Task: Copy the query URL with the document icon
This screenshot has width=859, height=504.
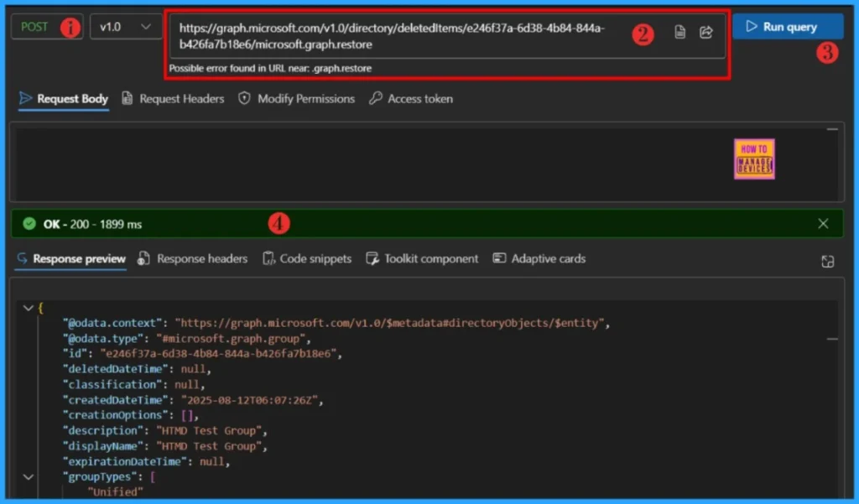Action: click(679, 33)
